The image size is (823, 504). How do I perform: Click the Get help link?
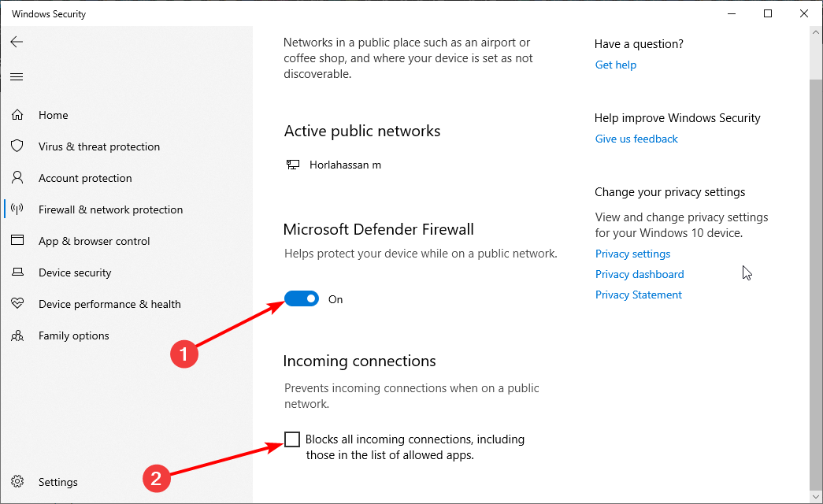tap(616, 65)
